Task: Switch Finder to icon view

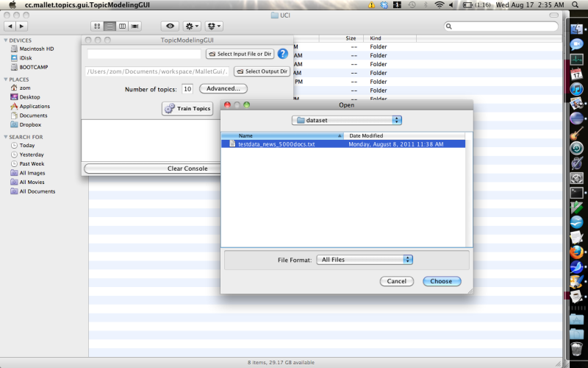Action: coord(96,26)
